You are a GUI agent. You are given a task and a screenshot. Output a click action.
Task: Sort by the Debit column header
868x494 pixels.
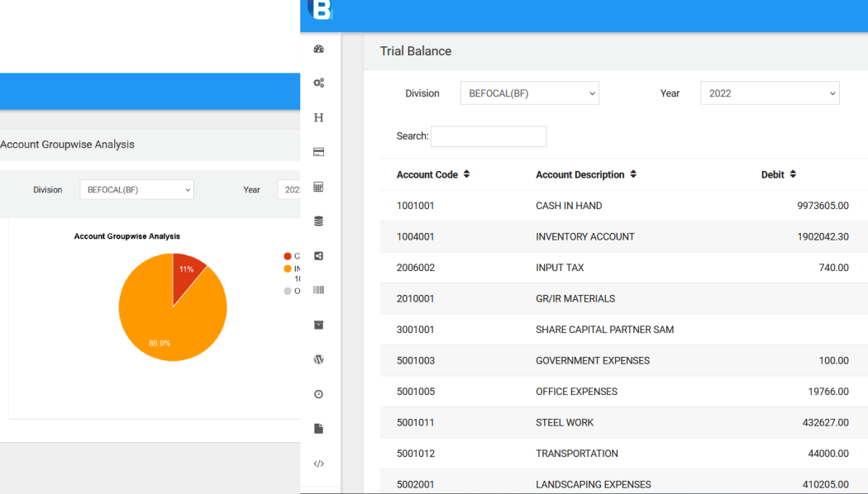point(778,175)
